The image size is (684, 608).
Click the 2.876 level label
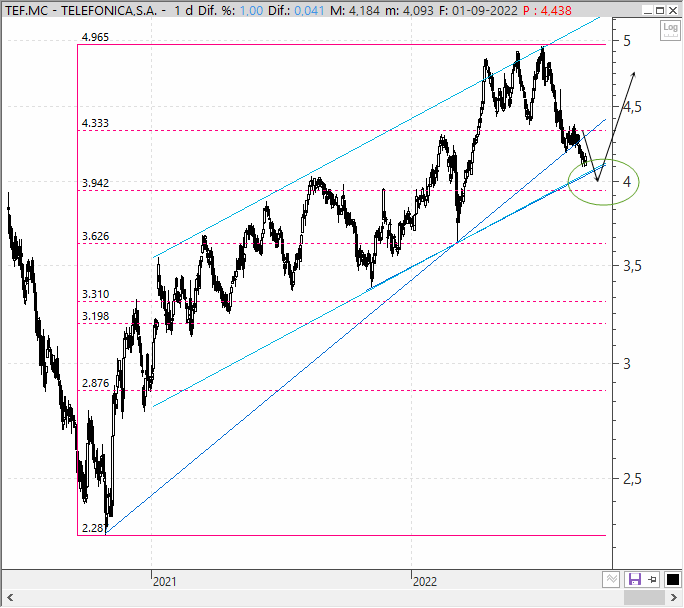point(95,383)
